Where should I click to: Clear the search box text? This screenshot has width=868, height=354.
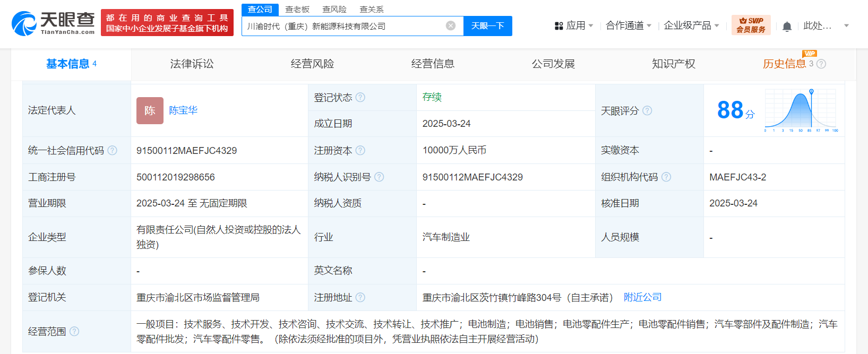tap(451, 26)
